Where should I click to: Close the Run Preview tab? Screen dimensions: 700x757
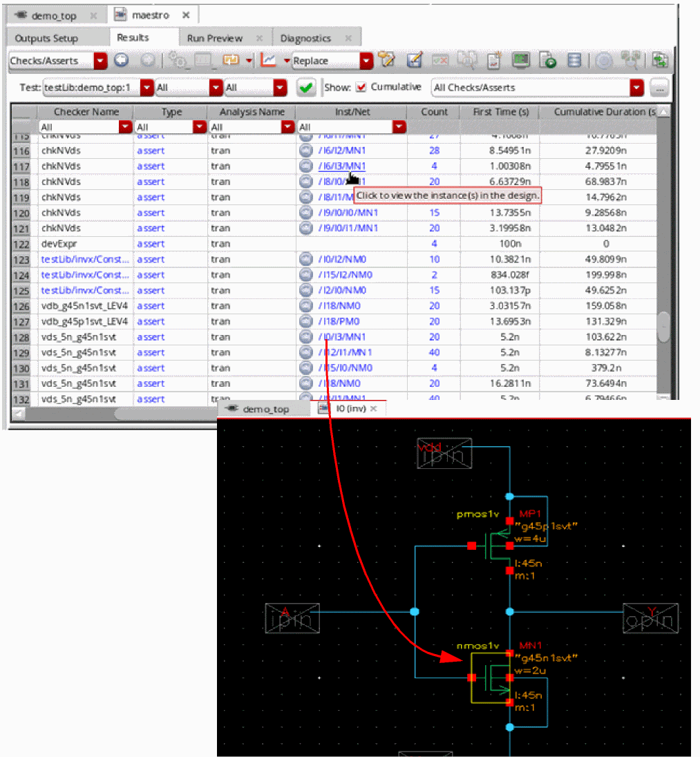(x=260, y=39)
